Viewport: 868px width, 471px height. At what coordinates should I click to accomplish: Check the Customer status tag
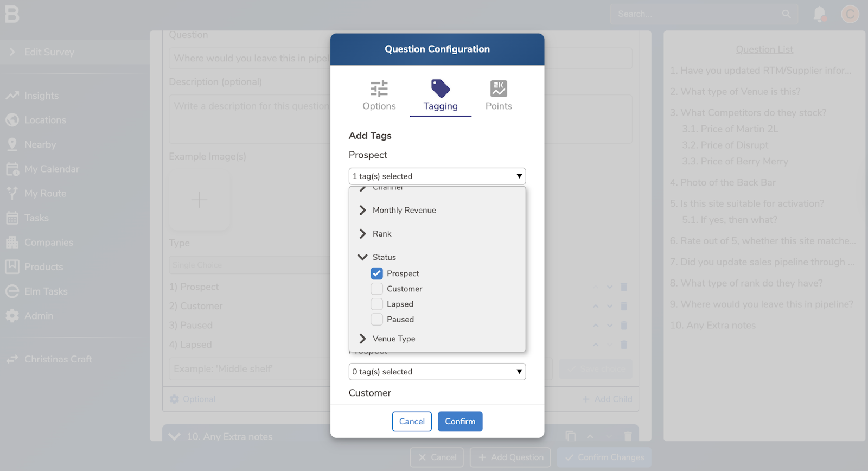pyautogui.click(x=376, y=289)
